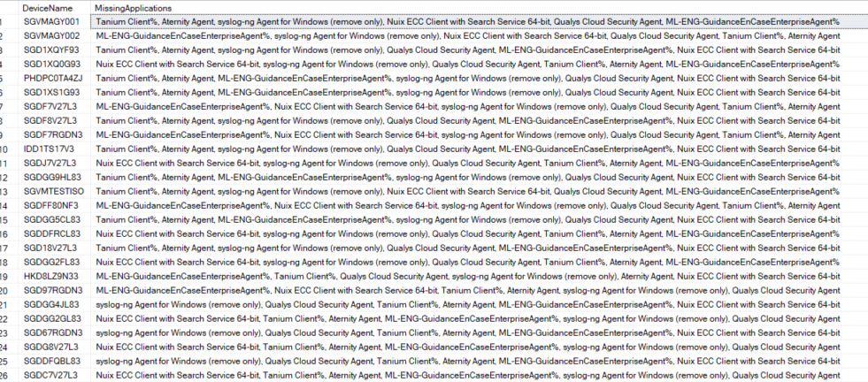The width and height of the screenshot is (868, 382).
Task: Click row number 16 header
Action: click(5, 233)
